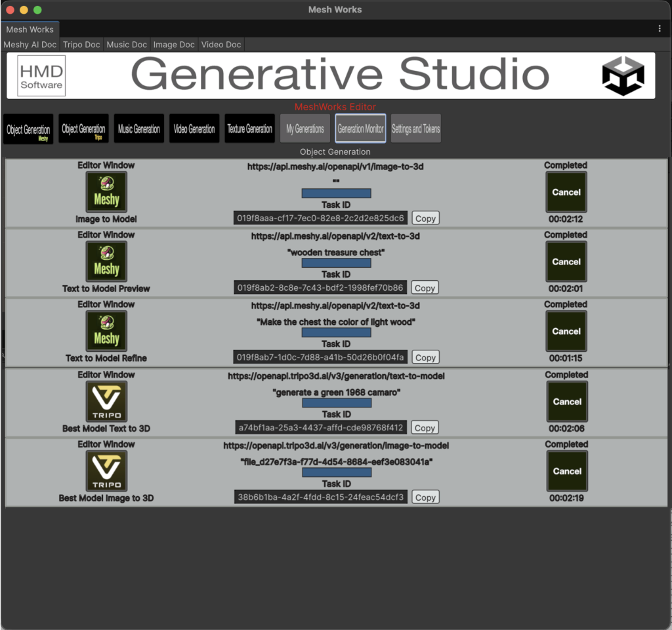The height and width of the screenshot is (630, 672).
Task: Open the Object Generation Tripo tab
Action: point(83,128)
